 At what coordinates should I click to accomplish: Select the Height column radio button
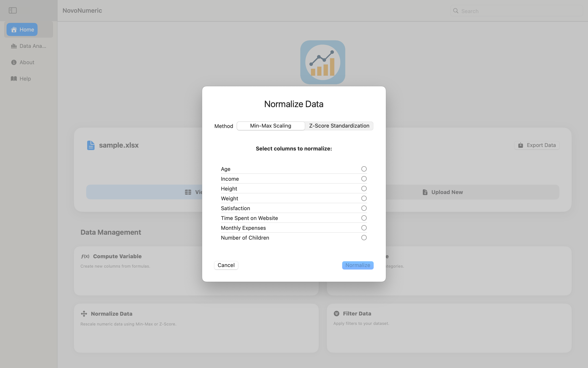pyautogui.click(x=364, y=189)
